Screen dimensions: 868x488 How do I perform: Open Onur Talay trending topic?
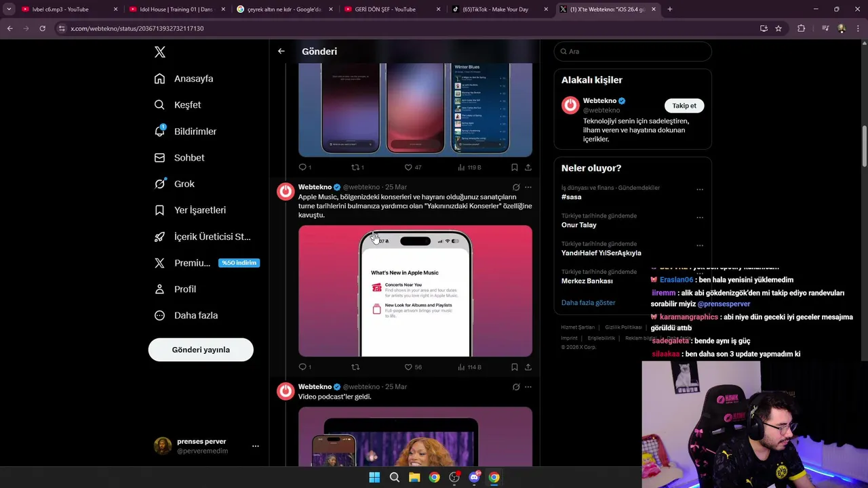click(x=578, y=225)
